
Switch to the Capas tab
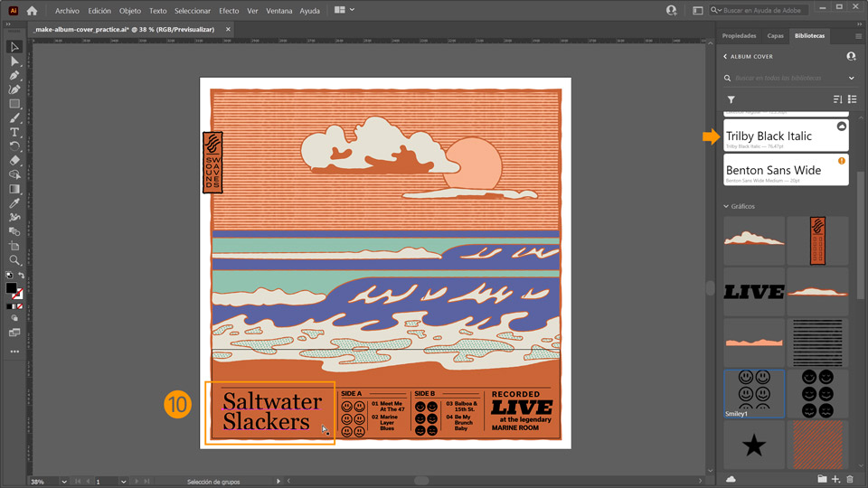[x=775, y=36]
